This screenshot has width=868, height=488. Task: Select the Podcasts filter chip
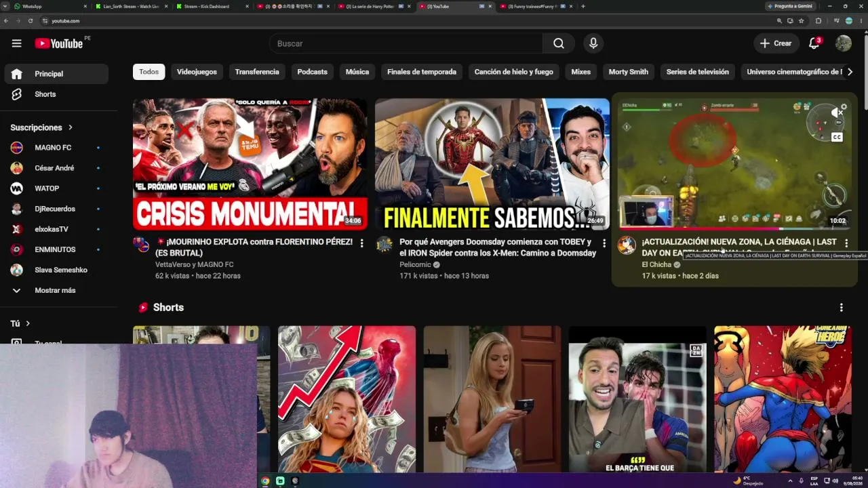pyautogui.click(x=312, y=72)
